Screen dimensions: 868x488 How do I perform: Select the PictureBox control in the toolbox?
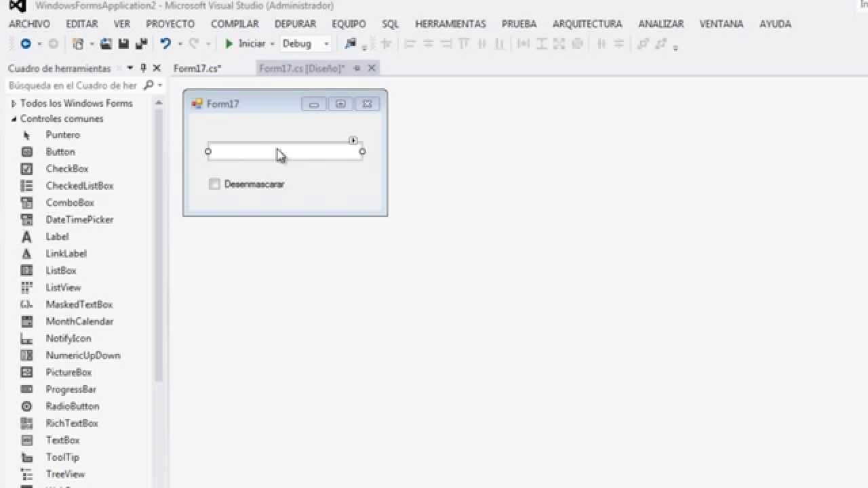click(68, 372)
